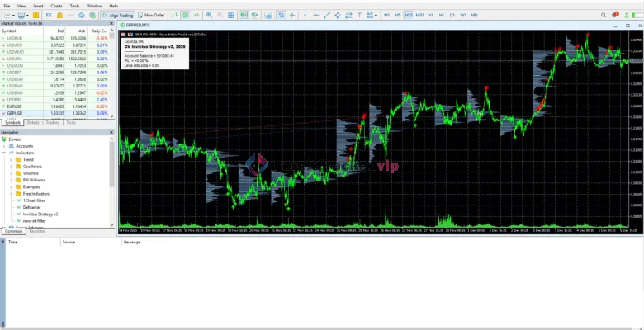
Task: Search with magnifier icon at top right
Action: (x=604, y=15)
